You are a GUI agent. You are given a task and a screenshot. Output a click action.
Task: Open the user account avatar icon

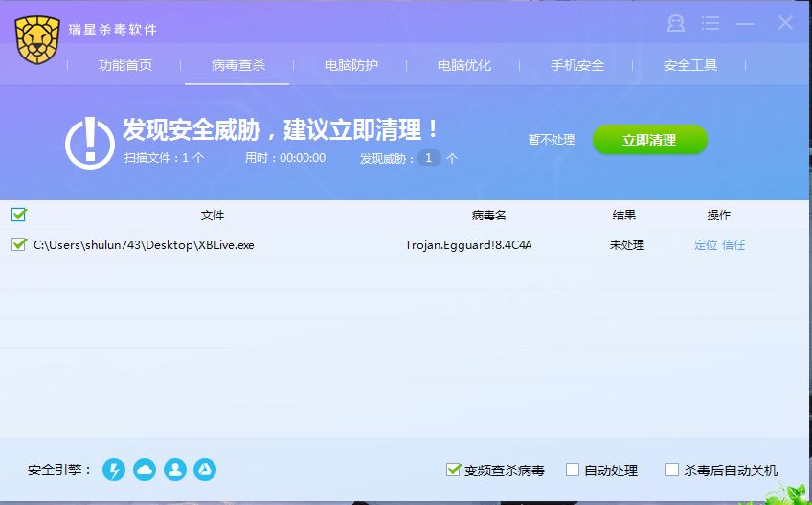[675, 23]
